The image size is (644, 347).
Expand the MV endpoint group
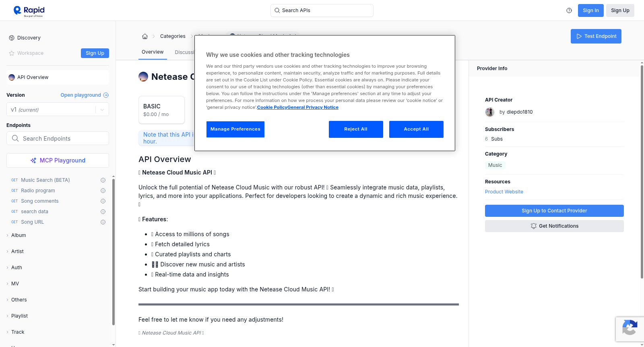click(x=15, y=284)
